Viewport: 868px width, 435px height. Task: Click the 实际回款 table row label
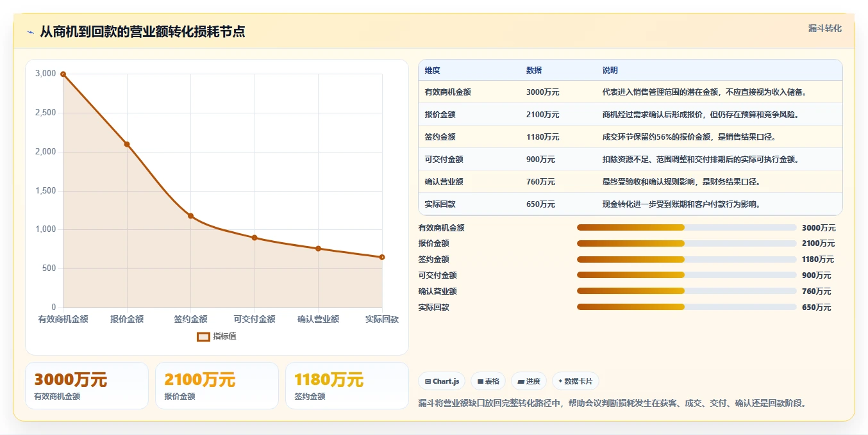pyautogui.click(x=440, y=204)
